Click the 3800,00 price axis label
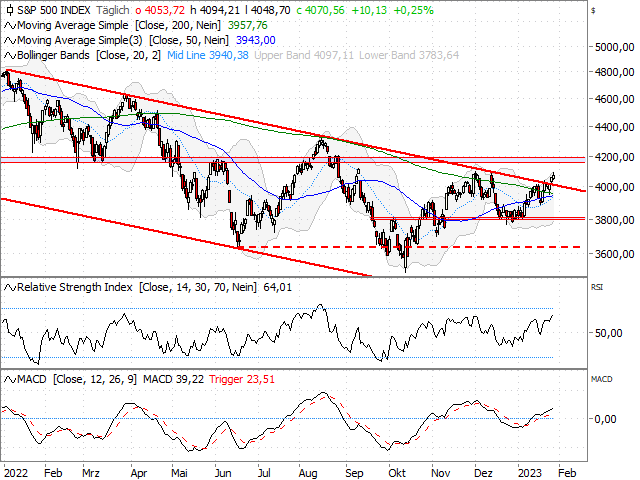 click(614, 220)
